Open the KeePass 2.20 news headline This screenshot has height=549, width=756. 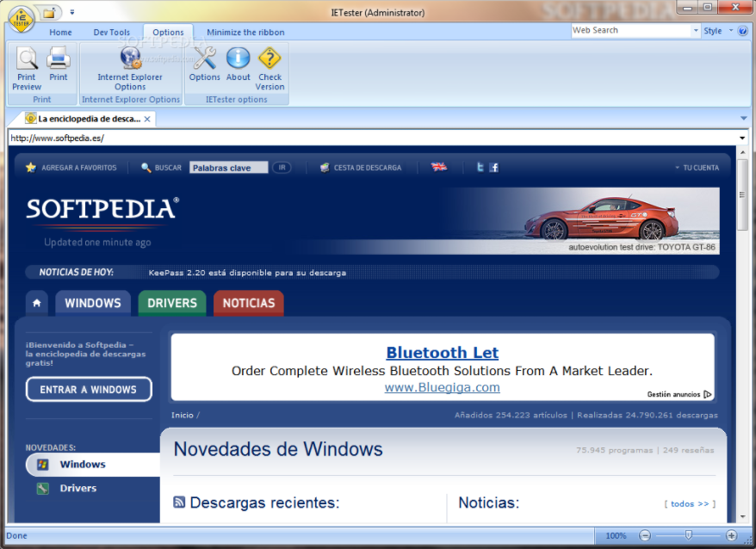tap(247, 273)
